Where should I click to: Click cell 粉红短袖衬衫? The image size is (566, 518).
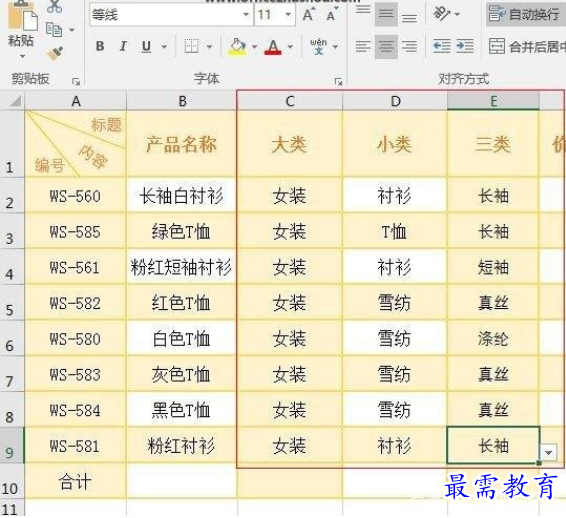tap(182, 267)
